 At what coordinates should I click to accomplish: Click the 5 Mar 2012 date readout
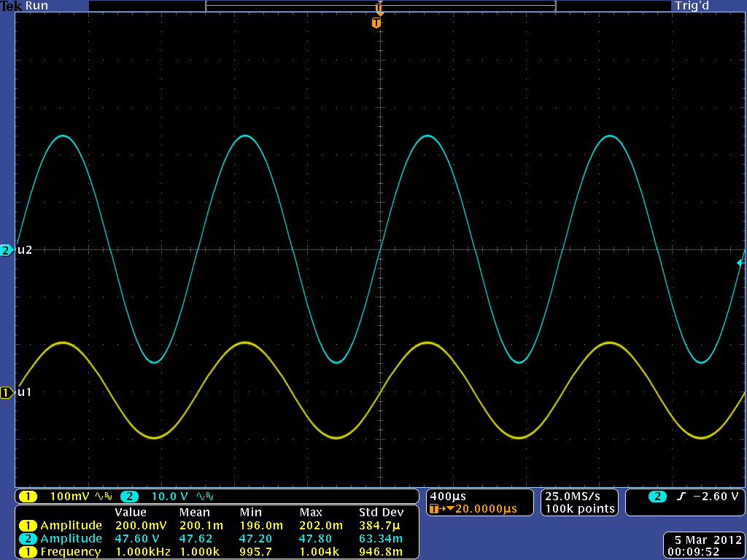[708, 540]
